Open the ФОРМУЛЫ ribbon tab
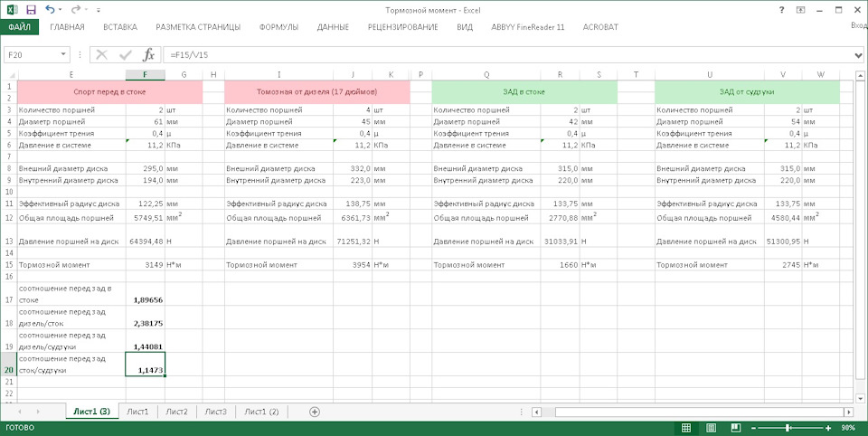Screen dimensions: 868x436 278,27
